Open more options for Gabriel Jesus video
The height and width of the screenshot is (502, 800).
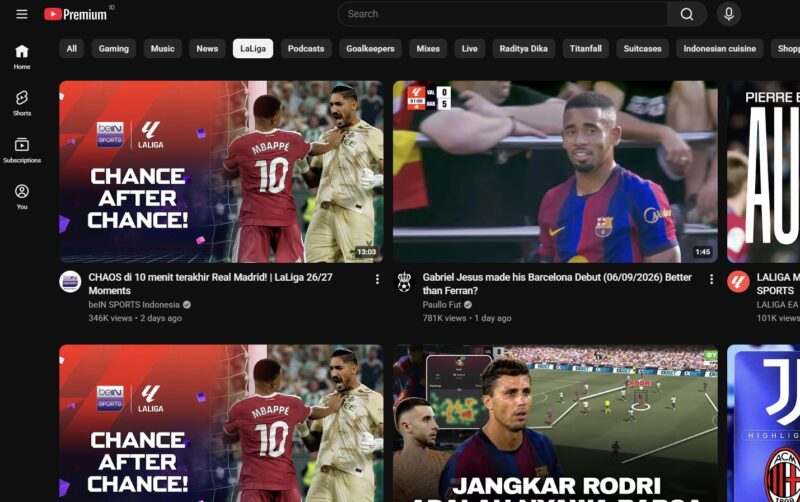tap(711, 279)
